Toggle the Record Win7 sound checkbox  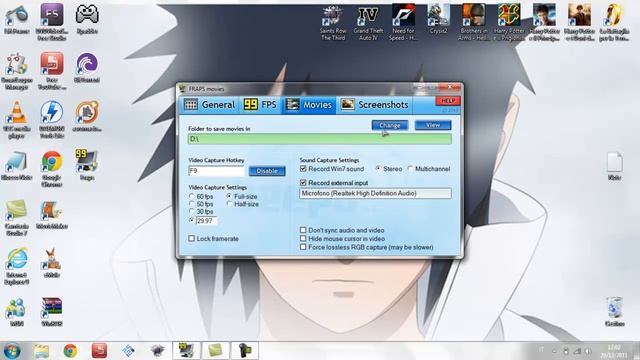pos(303,169)
